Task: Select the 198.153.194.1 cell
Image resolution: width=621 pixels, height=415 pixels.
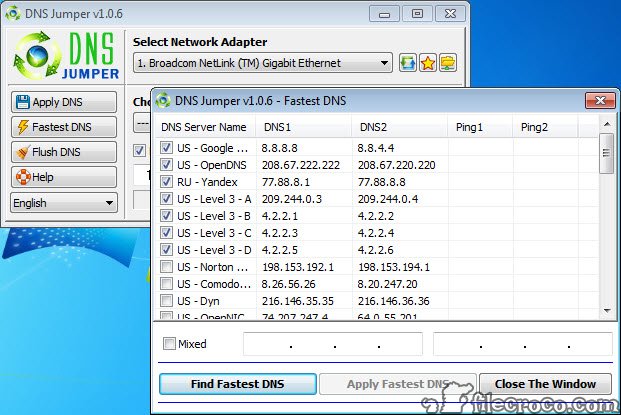Action: 394,267
